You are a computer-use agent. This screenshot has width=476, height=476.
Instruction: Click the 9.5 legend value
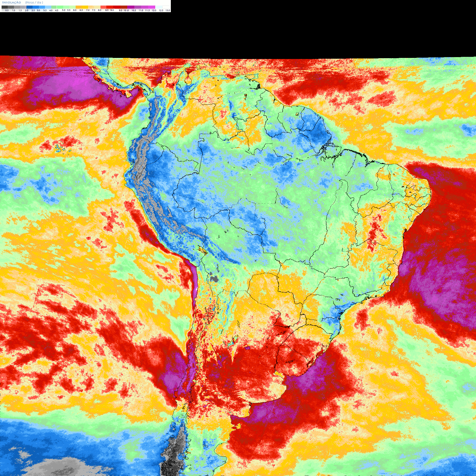coord(121,10)
